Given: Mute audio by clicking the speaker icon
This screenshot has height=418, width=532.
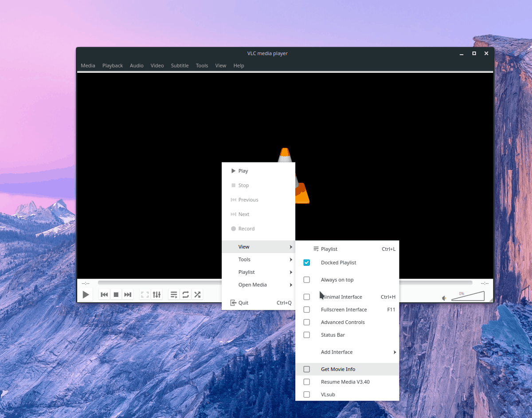Looking at the screenshot, I should 444,298.
